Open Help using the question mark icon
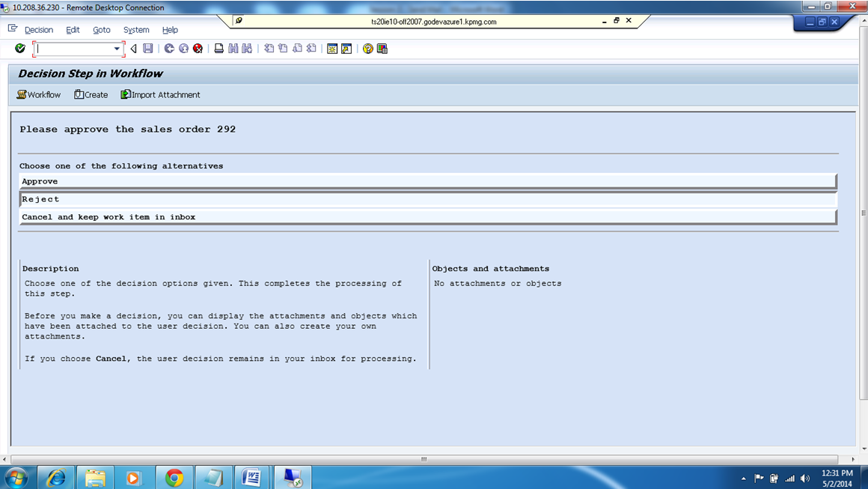 [366, 48]
